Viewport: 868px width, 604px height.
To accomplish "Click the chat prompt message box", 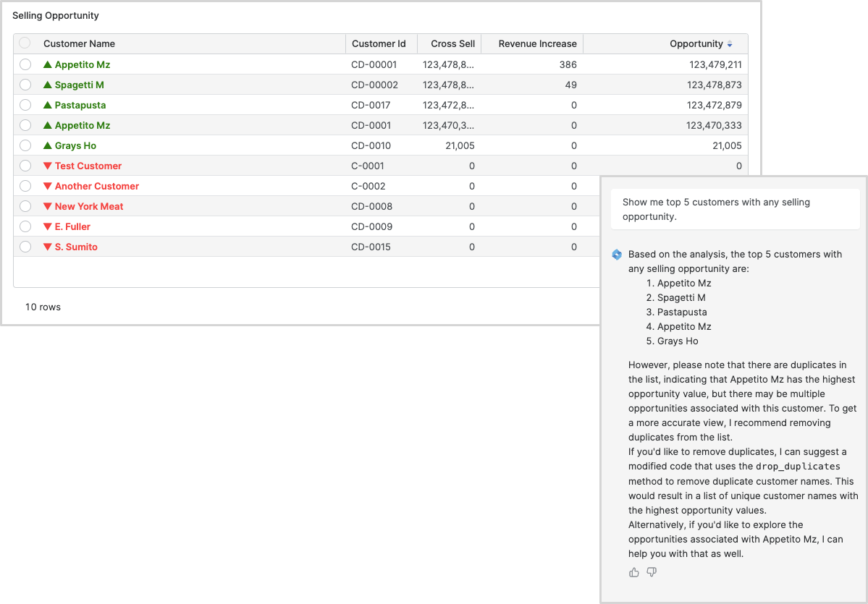I will tap(735, 210).
